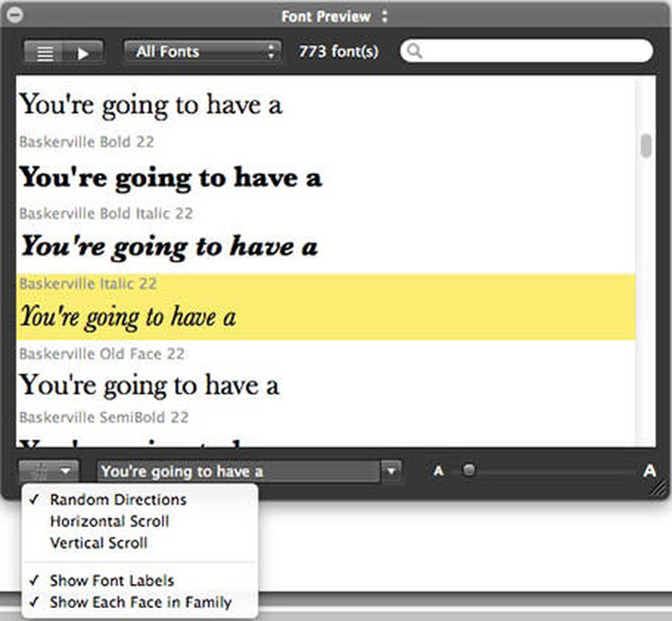The width and height of the screenshot is (672, 621).
Task: Click the small A font size icon
Action: (x=438, y=471)
